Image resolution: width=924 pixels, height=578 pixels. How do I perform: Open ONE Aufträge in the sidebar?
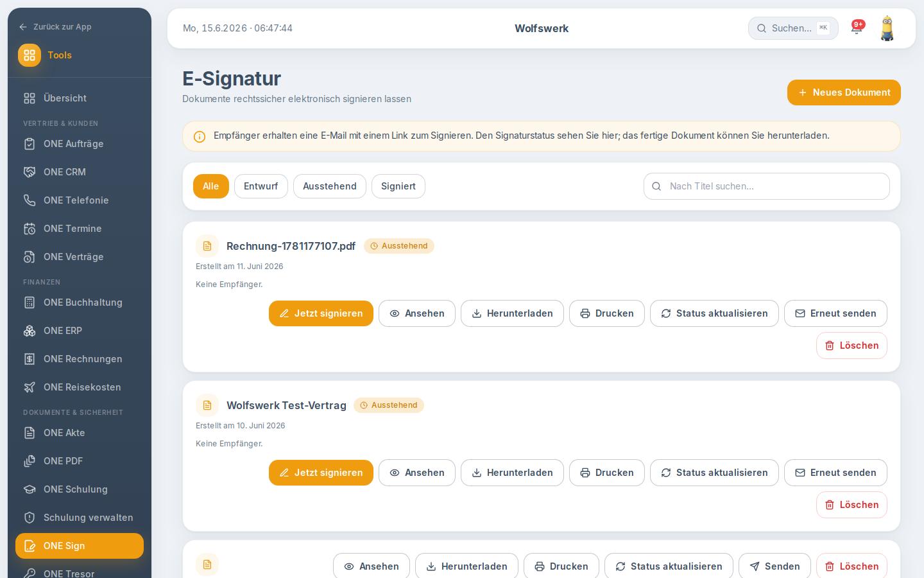coord(80,144)
